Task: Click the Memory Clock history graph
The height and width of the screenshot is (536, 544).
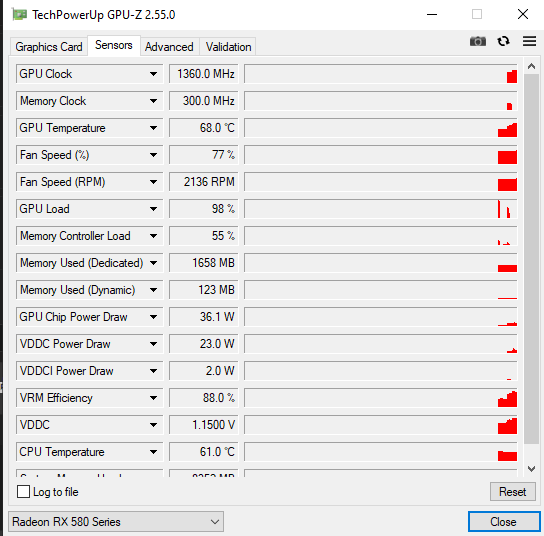Action: click(381, 101)
